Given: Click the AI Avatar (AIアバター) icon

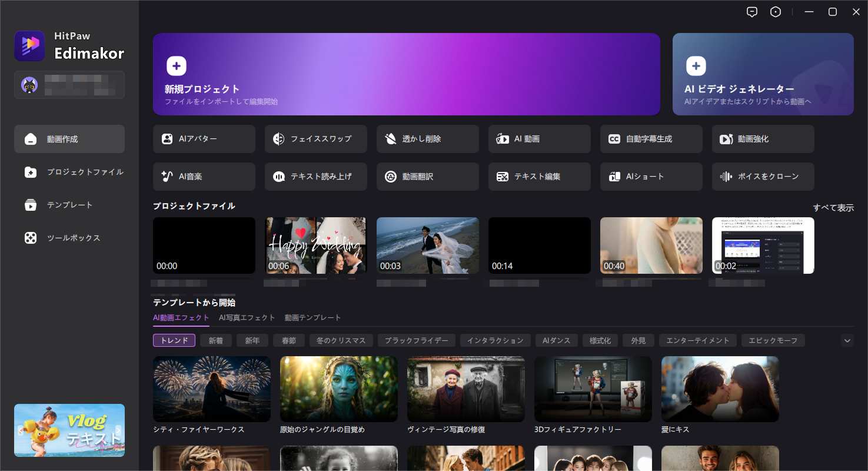Looking at the screenshot, I should 167,139.
